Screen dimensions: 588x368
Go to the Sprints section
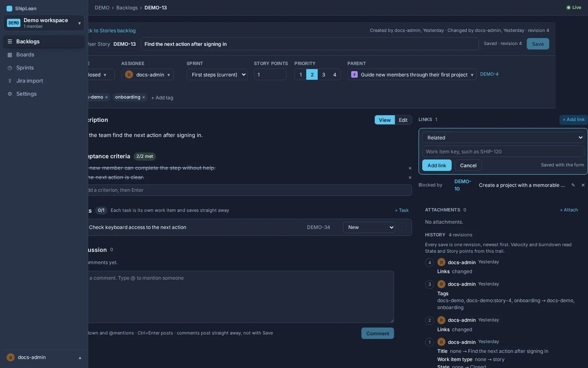pos(44,68)
